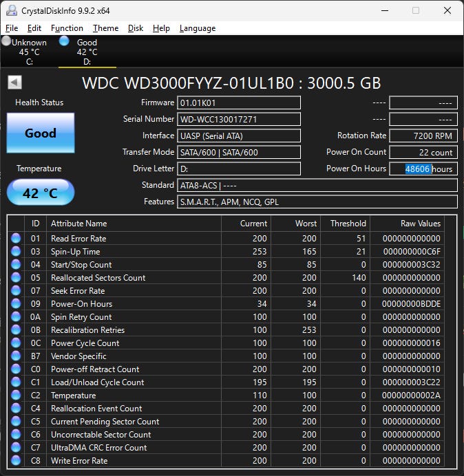Click raw value 000000003C32 of Start/Stop Count
This screenshot has width=464, height=476.
[411, 264]
